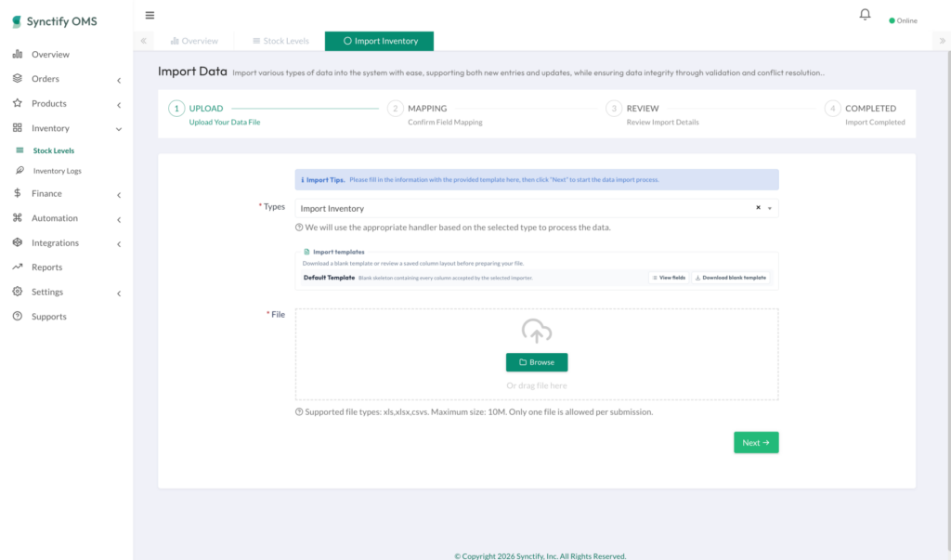Click the copyright footer text
951x560 pixels.
pos(540,555)
